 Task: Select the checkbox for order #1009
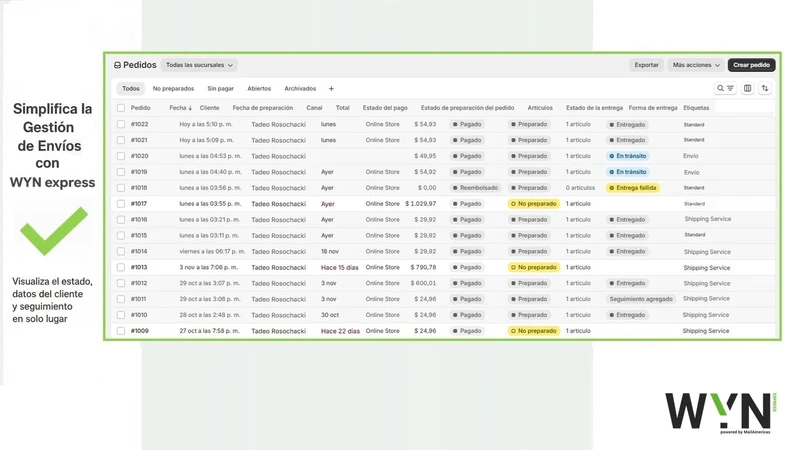coord(121,331)
